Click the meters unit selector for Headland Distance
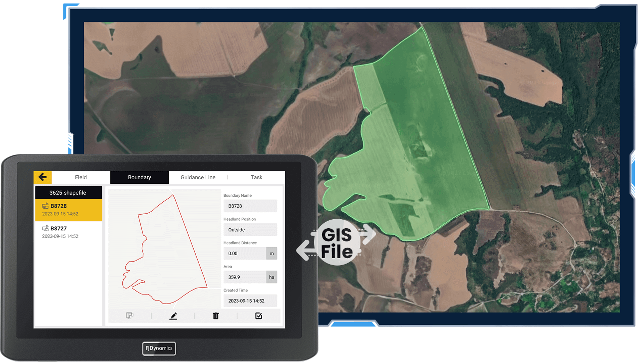The width and height of the screenshot is (644, 362). [272, 253]
